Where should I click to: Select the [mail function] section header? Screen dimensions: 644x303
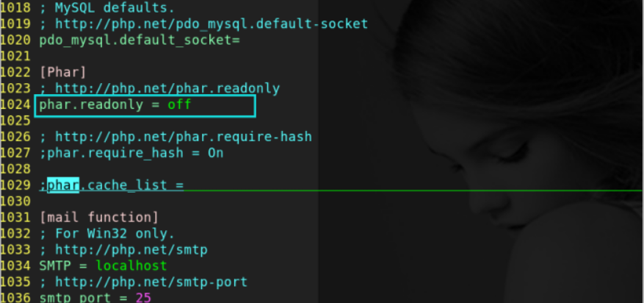pyautogui.click(x=99, y=218)
